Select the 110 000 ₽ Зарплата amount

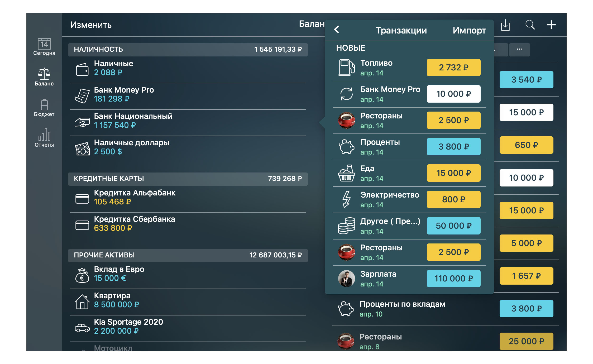pyautogui.click(x=453, y=279)
